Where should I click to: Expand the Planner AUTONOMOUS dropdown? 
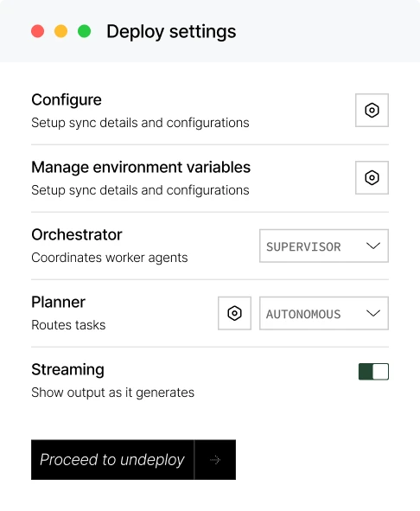pos(324,313)
